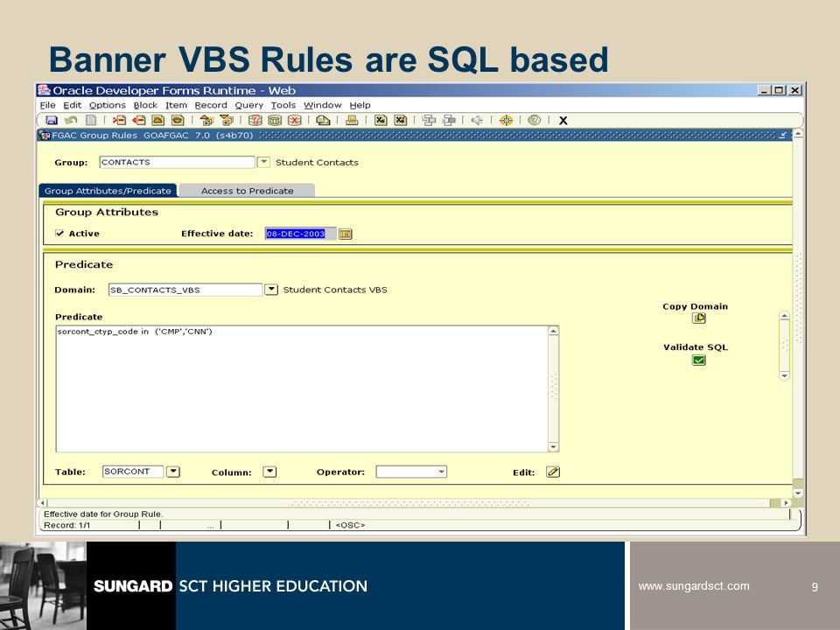Click the Next Block icon
Image resolution: width=840 pixels, height=630 pixels.
pyautogui.click(x=227, y=120)
